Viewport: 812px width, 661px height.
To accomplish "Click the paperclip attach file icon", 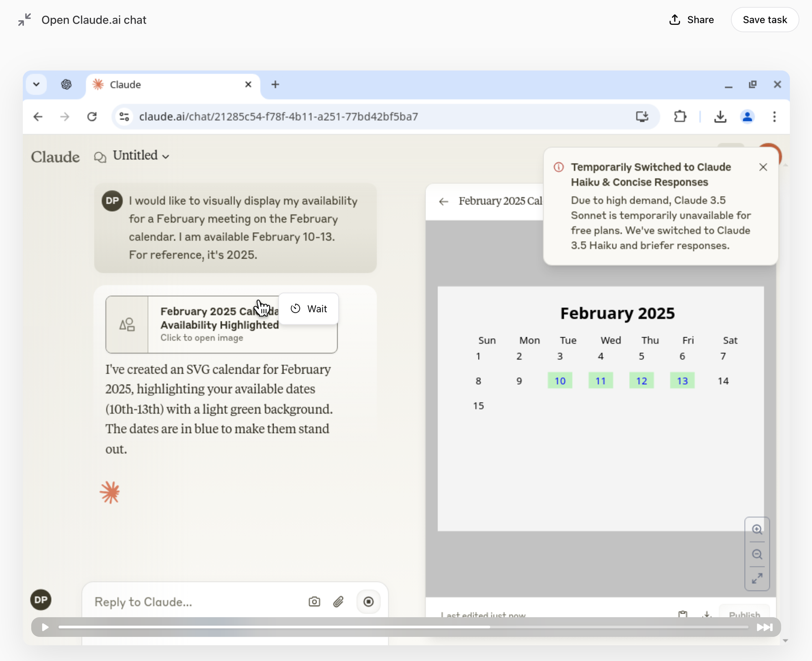I will [x=338, y=601].
